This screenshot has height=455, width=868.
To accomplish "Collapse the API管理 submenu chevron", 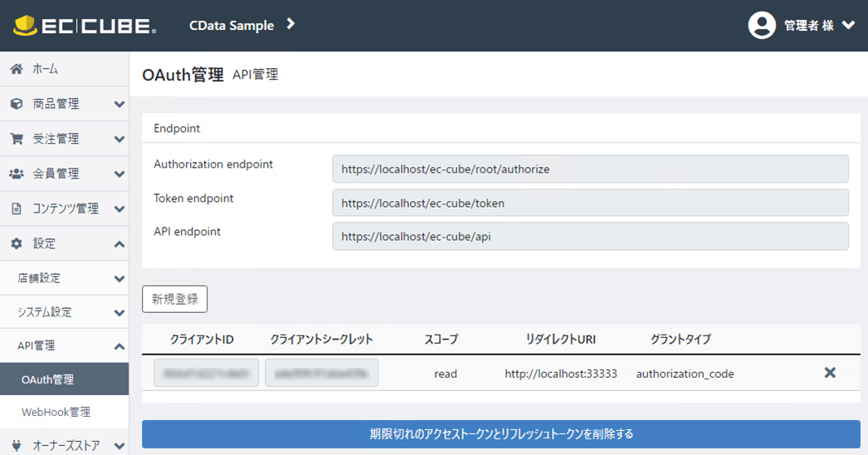I will pyautogui.click(x=119, y=346).
